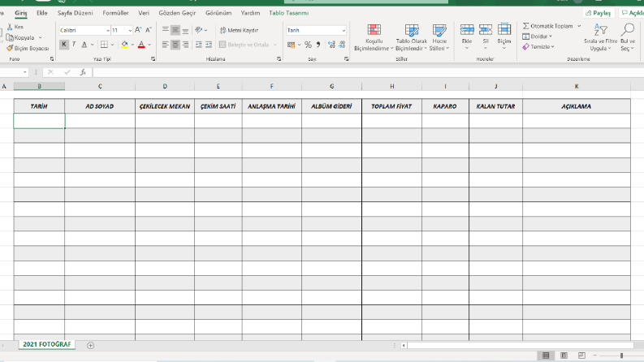Center text horizontally
Viewport: 644px width, 362px height.
pyautogui.click(x=175, y=45)
